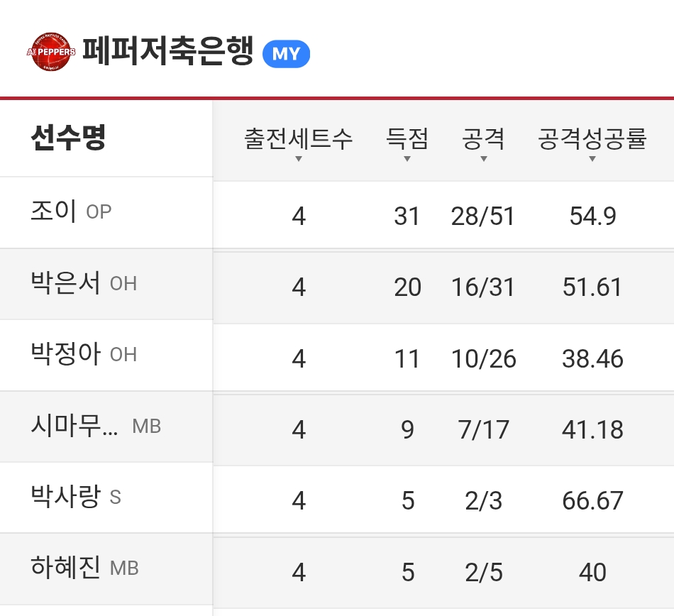
Task: Click the 페퍼저축은행 team title
Action: pyautogui.click(x=167, y=53)
